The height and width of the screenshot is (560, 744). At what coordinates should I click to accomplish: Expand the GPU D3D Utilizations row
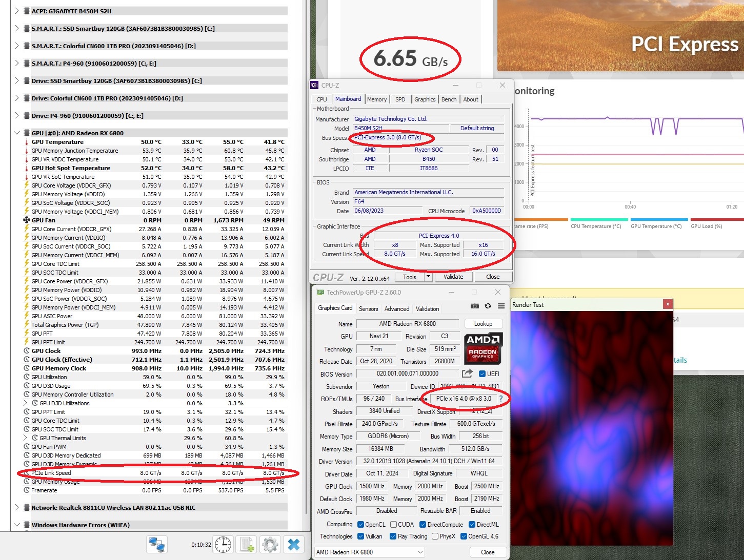tap(26, 403)
